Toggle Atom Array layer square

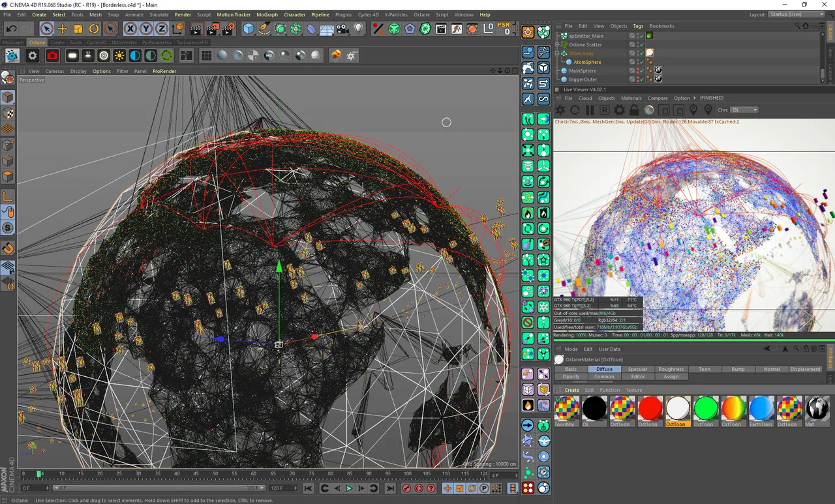[631, 53]
